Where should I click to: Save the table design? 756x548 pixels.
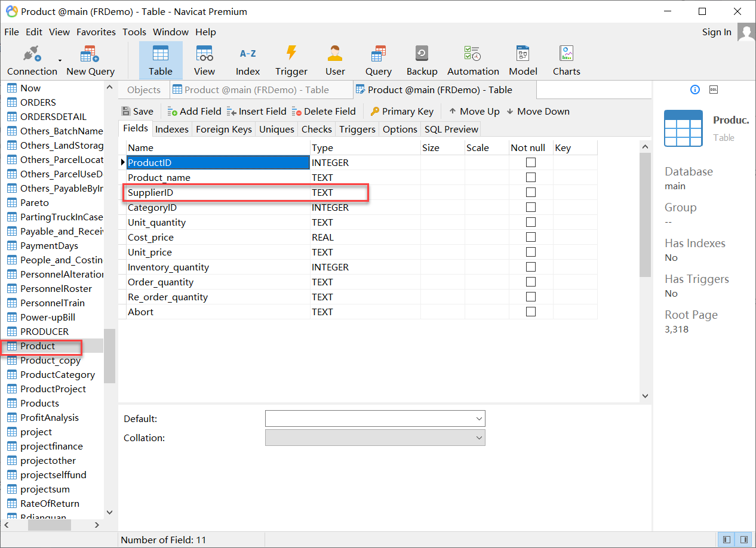click(x=137, y=111)
